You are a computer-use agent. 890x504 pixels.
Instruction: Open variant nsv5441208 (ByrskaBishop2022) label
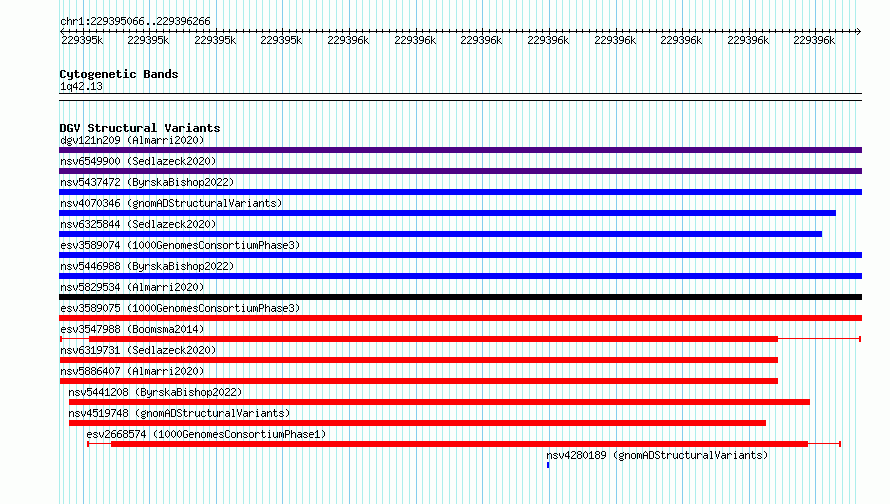155,392
